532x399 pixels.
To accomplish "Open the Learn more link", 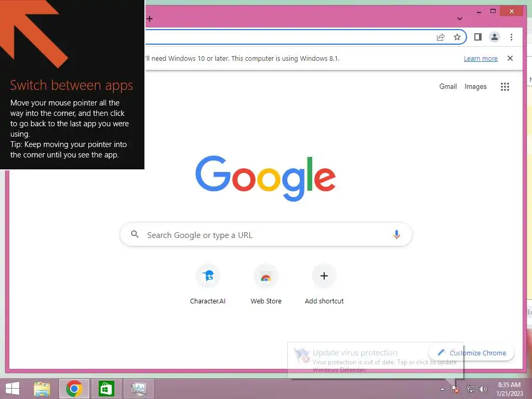I will 481,58.
